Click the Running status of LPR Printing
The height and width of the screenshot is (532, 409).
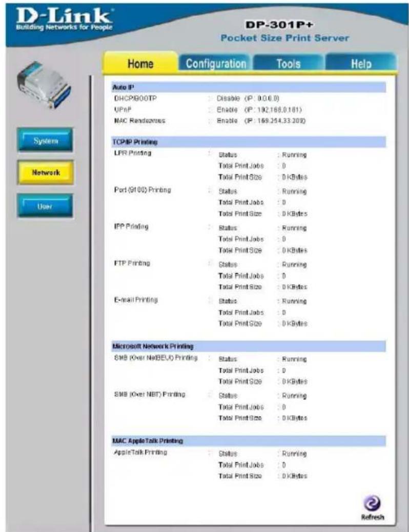294,155
